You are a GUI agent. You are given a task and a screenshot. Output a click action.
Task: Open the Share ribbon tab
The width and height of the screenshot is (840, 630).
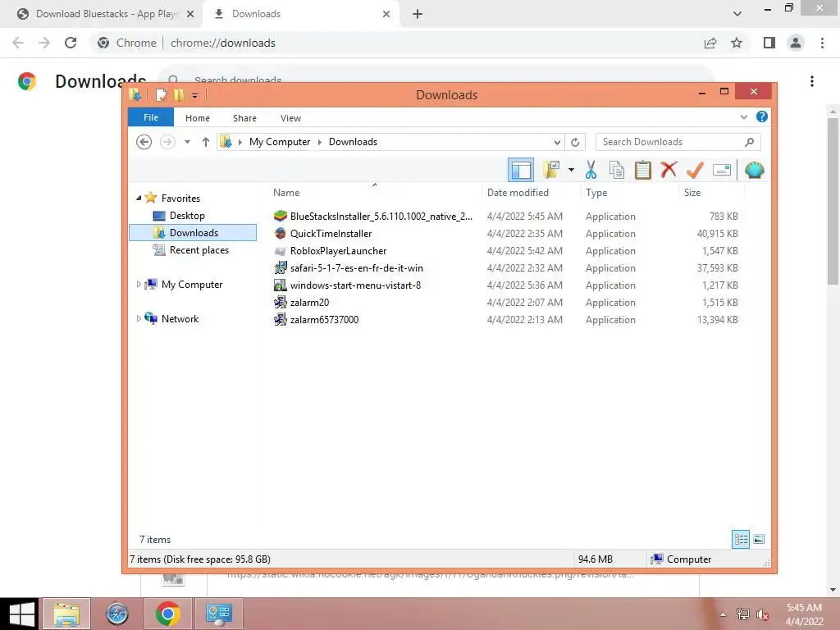coord(244,118)
